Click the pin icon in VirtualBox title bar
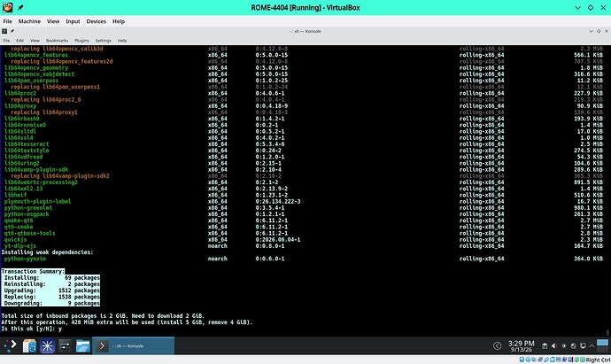Image resolution: width=611 pixels, height=364 pixels. (x=20, y=7)
